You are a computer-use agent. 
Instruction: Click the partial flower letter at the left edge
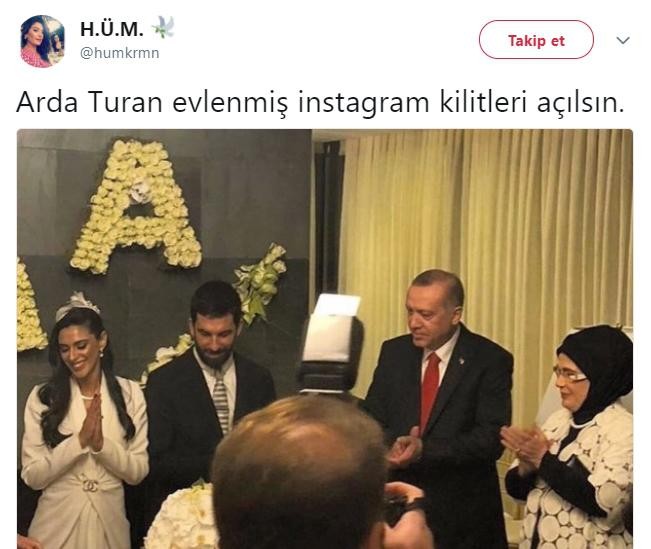(x=29, y=305)
